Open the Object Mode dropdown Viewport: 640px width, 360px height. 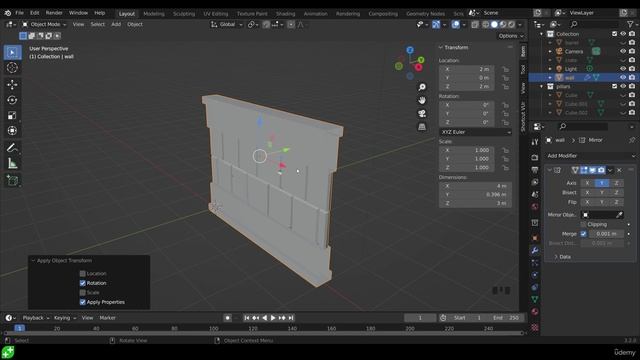[44, 24]
